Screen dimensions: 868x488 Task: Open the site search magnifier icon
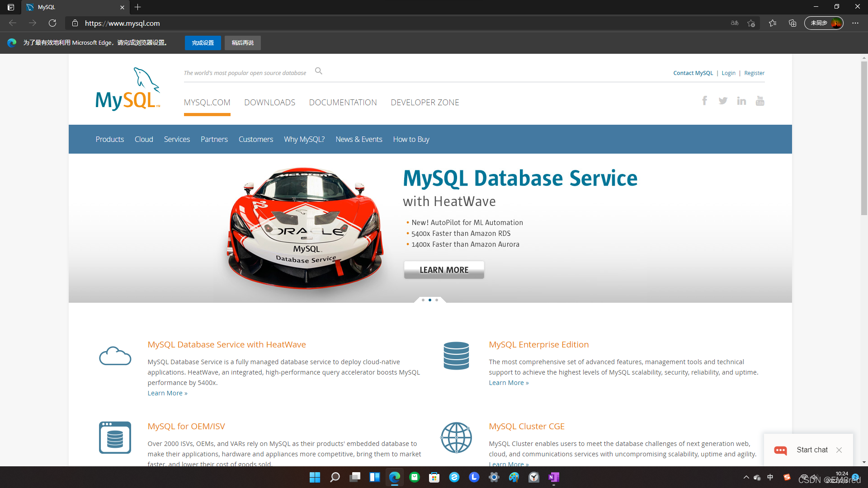(319, 71)
